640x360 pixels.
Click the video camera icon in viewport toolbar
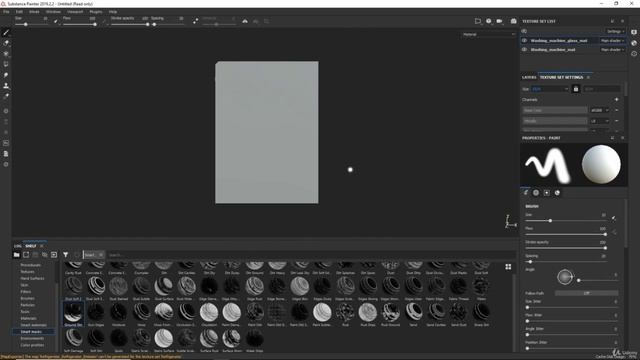[x=499, y=21]
